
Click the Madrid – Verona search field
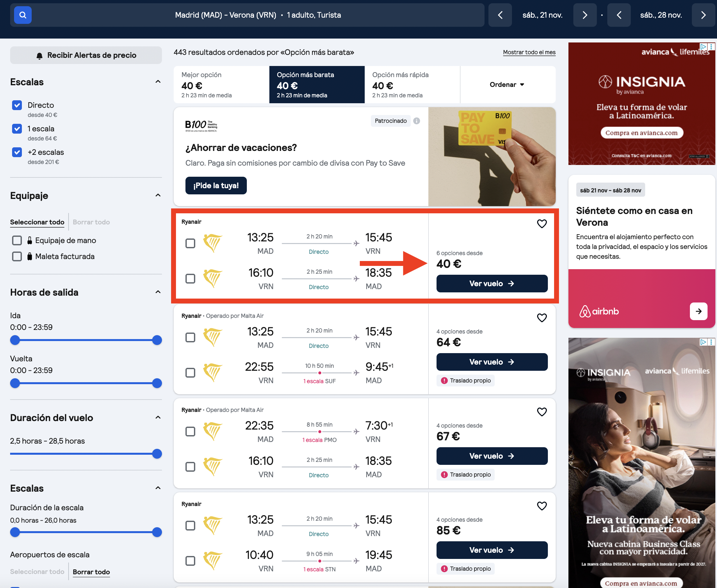(x=247, y=15)
